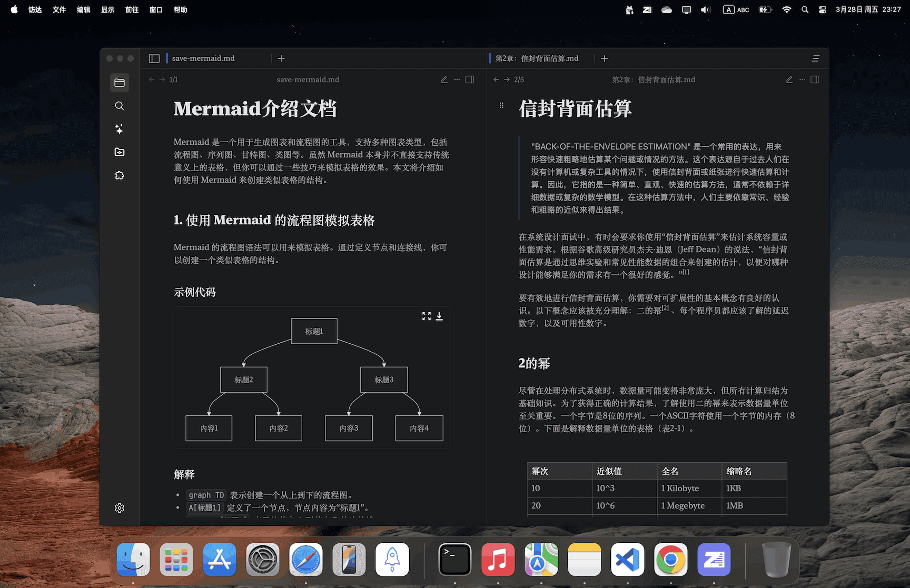
Task: Click the 示例代码 heading
Action: point(195,292)
